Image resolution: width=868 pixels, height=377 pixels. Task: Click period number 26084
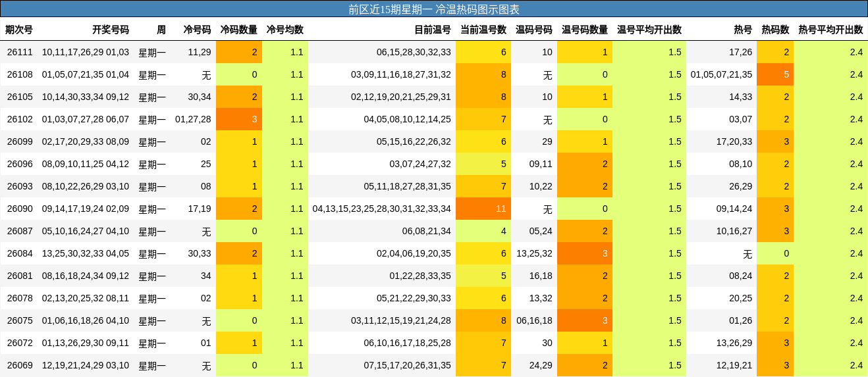20,253
